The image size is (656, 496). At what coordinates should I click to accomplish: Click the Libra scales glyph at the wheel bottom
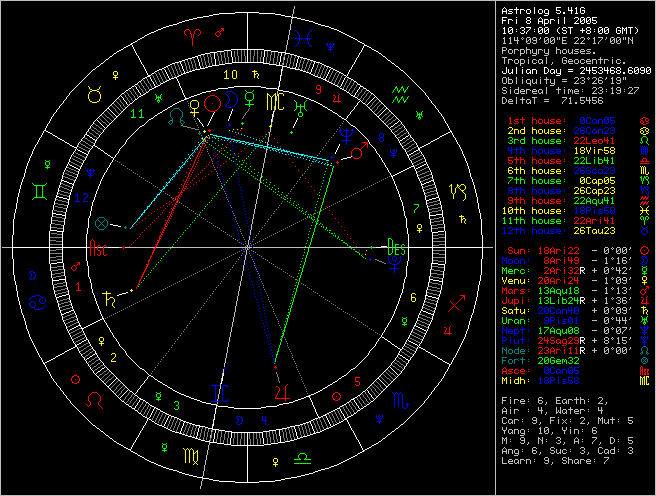(x=302, y=459)
